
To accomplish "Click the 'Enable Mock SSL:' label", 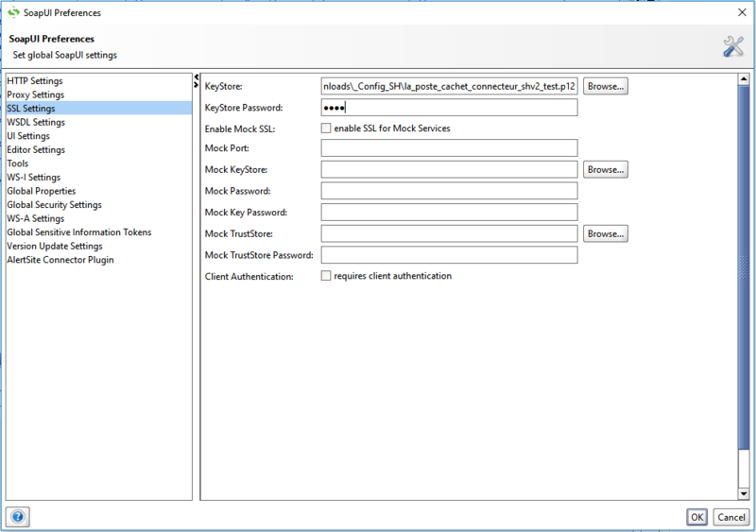I will coord(240,129).
